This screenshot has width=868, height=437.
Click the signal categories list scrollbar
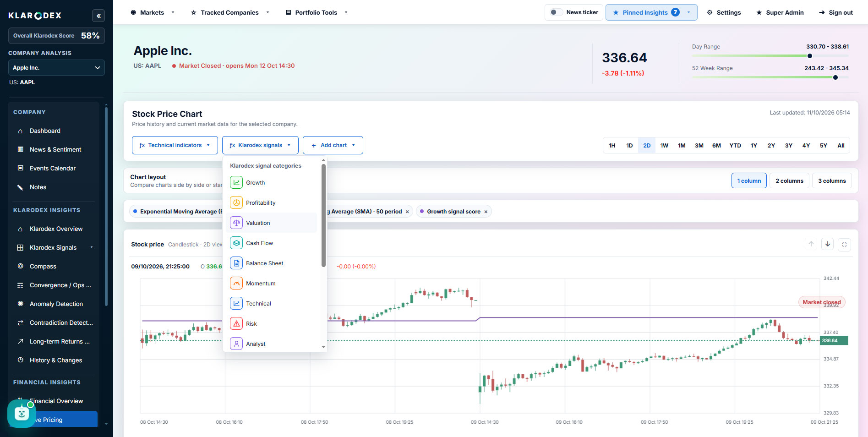[x=323, y=215]
